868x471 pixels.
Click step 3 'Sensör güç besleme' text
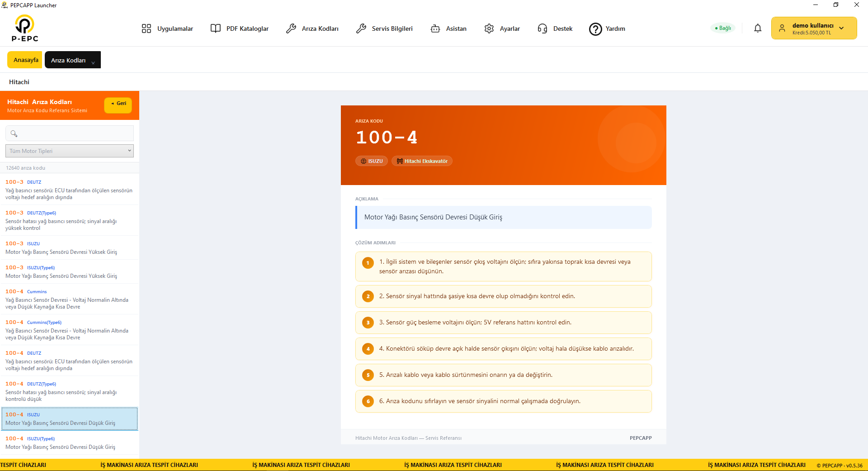pos(475,323)
